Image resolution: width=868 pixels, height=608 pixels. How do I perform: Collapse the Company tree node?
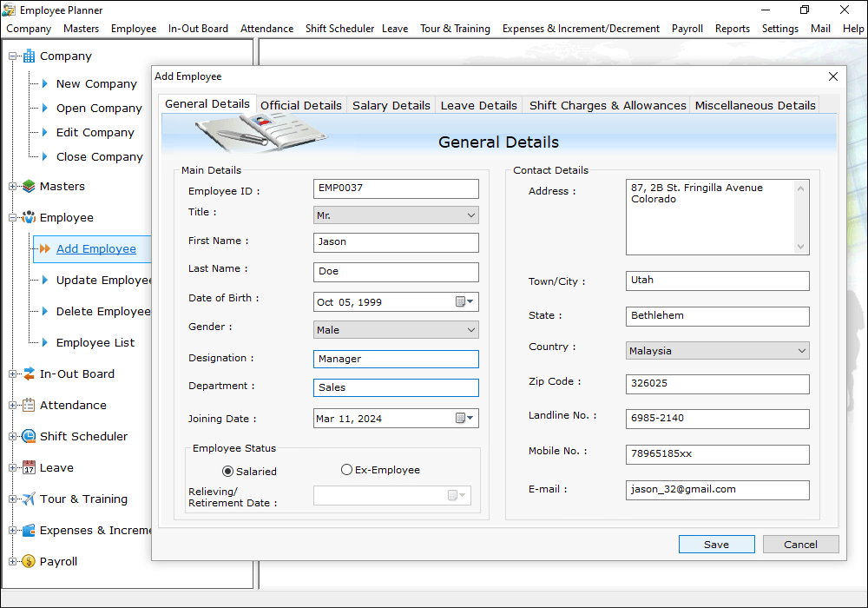(x=12, y=56)
